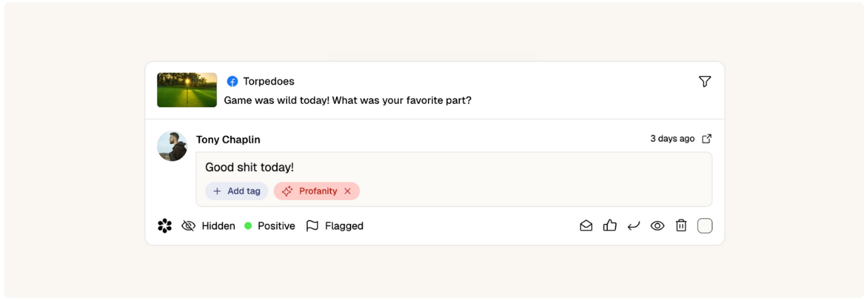
Task: Open the Positive sentiment selector
Action: 270,226
